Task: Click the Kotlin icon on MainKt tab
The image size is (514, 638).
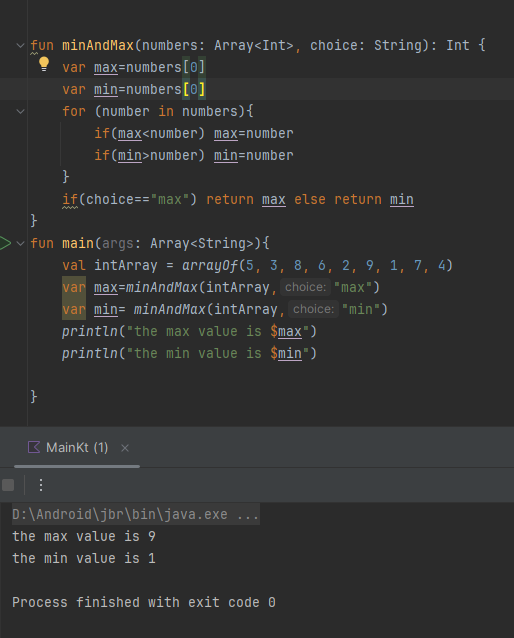Action: pos(34,447)
